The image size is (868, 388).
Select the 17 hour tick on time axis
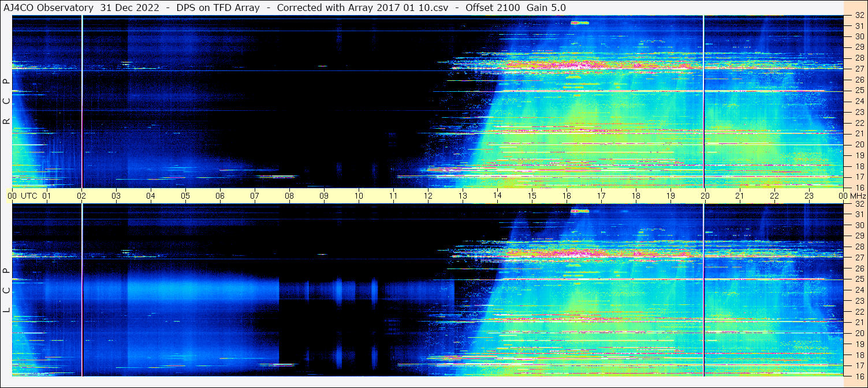tap(601, 196)
